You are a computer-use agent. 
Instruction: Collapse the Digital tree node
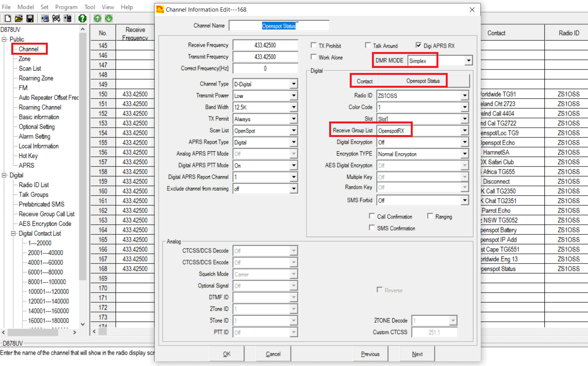pos(4,175)
